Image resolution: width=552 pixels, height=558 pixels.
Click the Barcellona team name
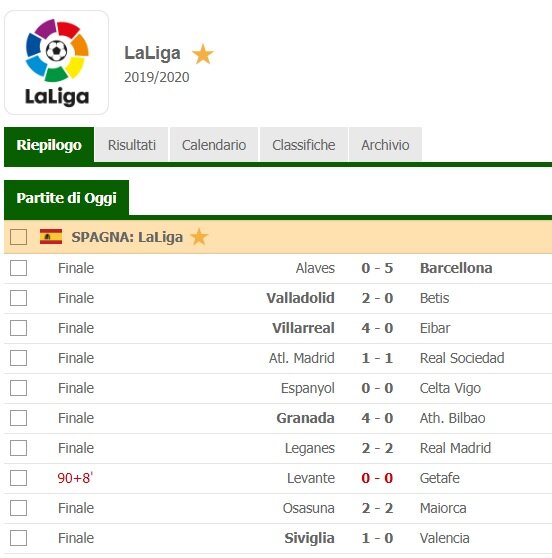pyautogui.click(x=456, y=268)
